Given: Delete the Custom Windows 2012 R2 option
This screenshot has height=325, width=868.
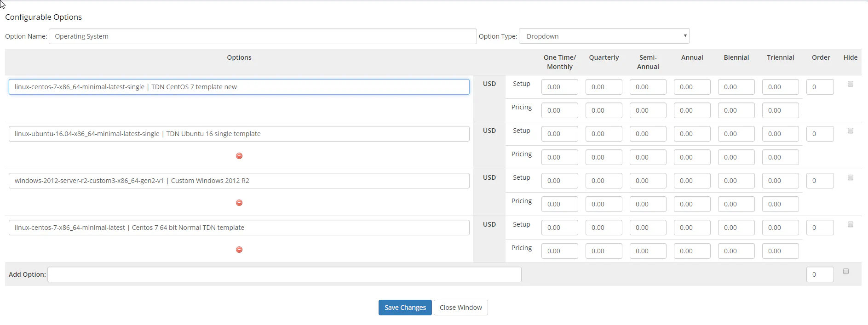Looking at the screenshot, I should click(239, 203).
